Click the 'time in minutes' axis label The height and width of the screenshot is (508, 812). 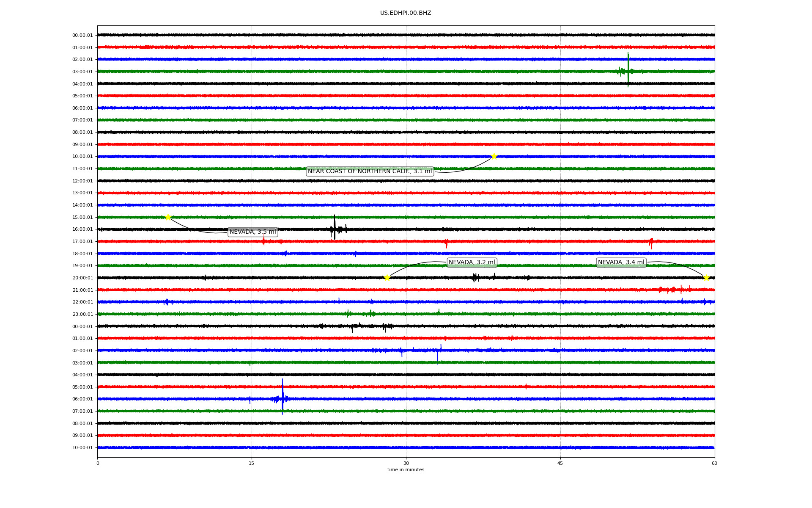(406, 470)
